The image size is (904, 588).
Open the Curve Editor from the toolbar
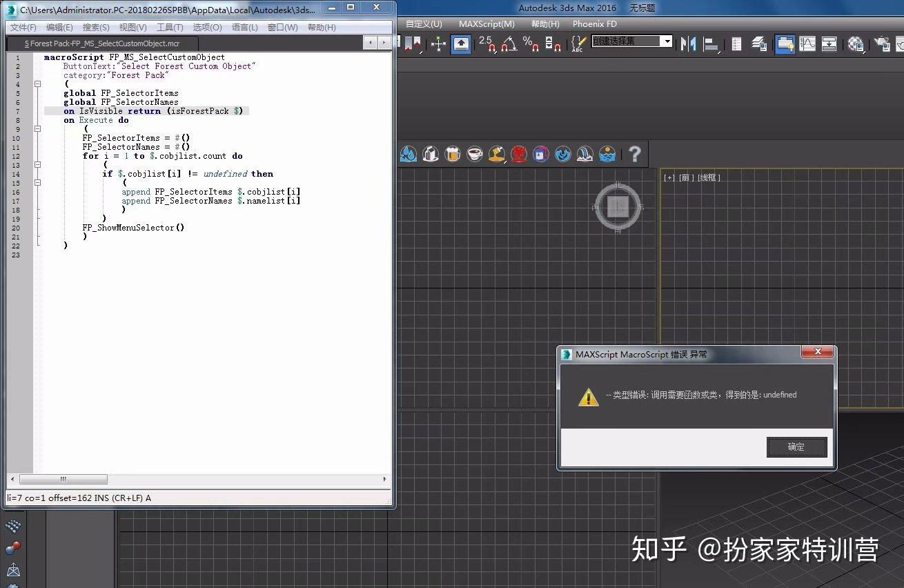(807, 43)
